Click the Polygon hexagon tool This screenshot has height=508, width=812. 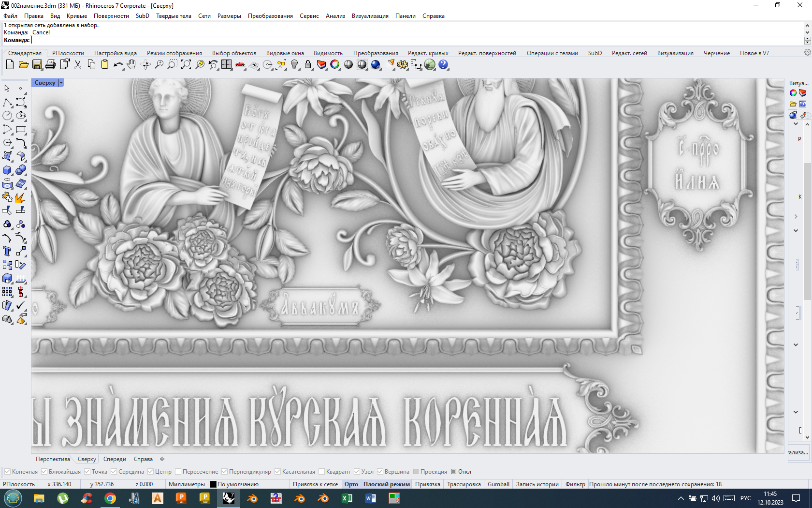click(x=7, y=143)
